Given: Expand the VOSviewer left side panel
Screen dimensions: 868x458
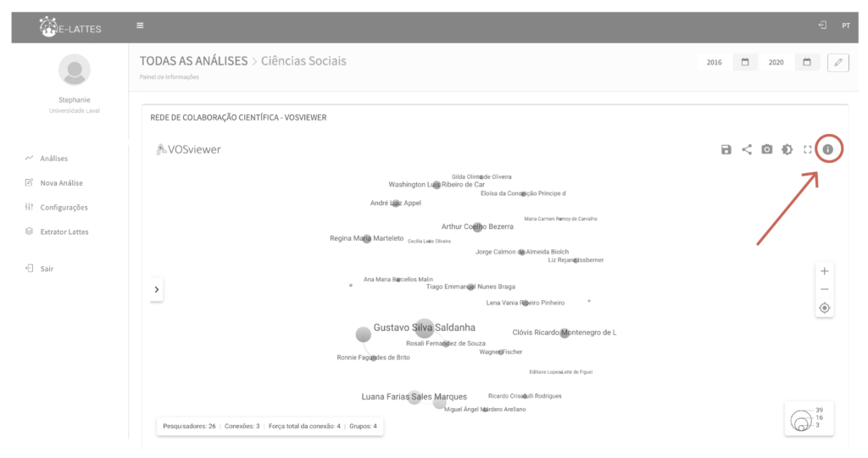Looking at the screenshot, I should 156,289.
